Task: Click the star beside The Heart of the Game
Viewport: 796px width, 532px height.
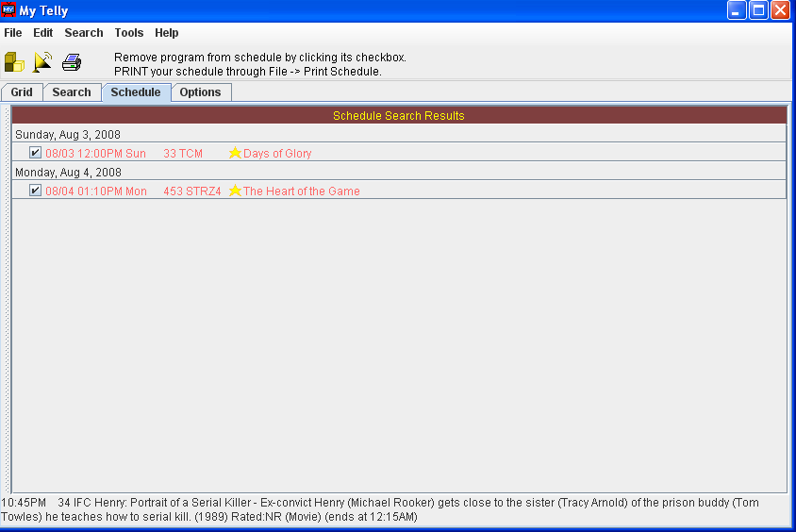Action: (235, 191)
